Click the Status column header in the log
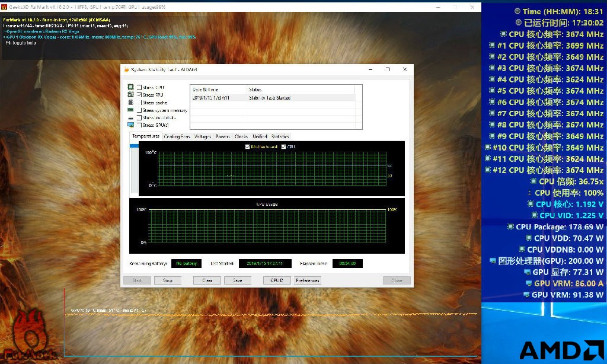The height and width of the screenshot is (364, 607). (301, 90)
